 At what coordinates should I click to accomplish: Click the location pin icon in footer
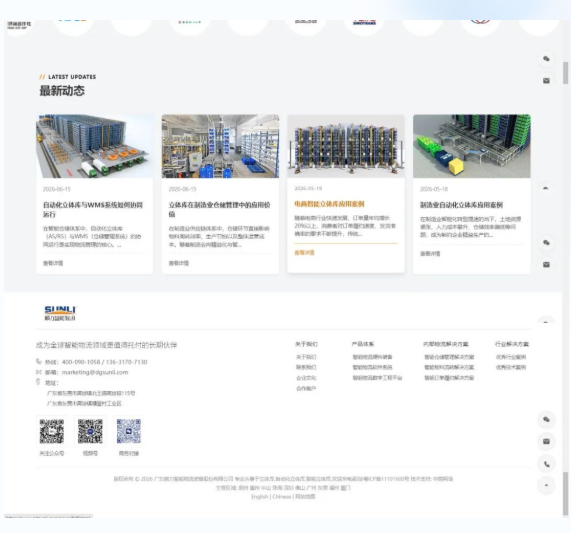point(38,382)
